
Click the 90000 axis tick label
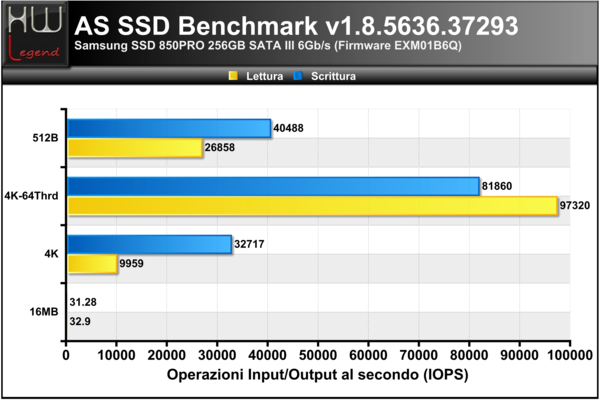520,356
